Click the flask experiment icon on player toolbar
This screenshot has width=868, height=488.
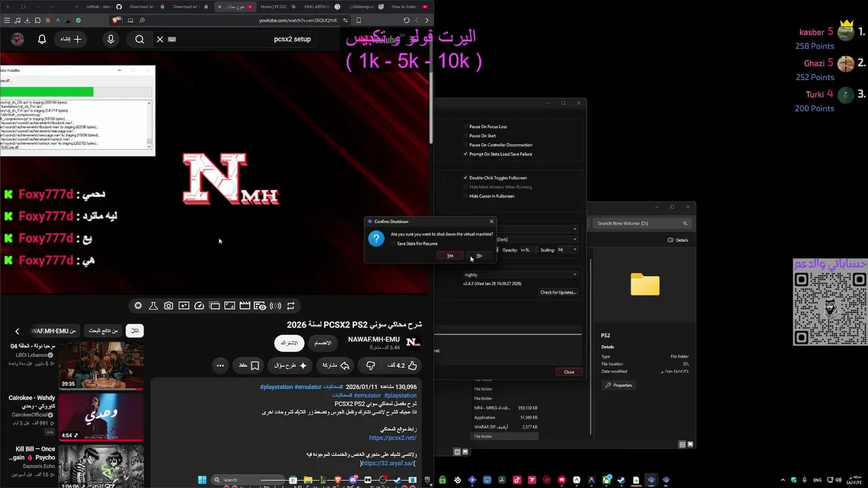click(x=153, y=306)
